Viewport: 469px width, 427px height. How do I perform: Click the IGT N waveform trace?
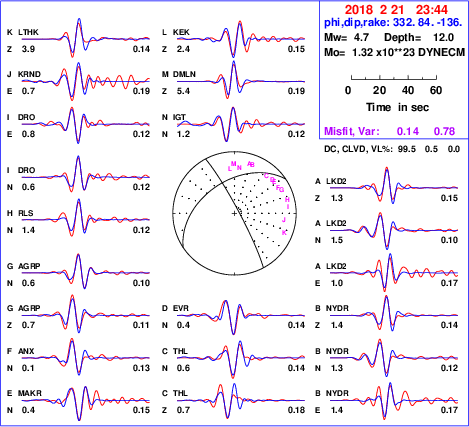(241, 124)
